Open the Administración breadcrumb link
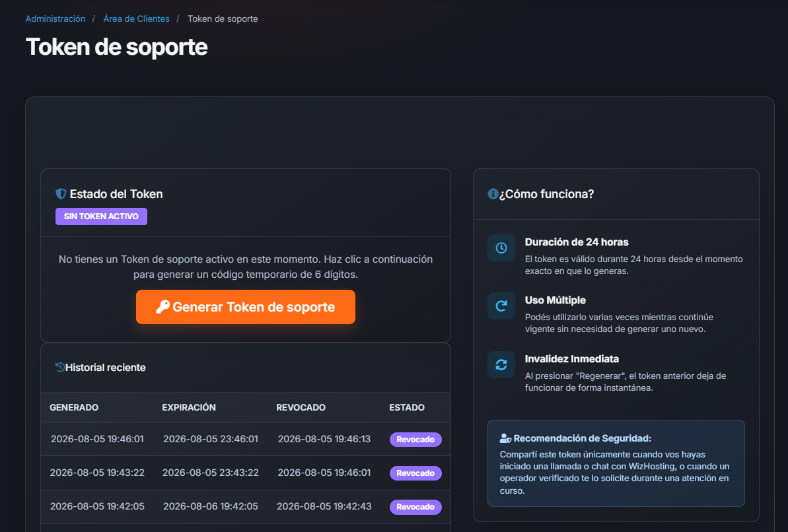788x532 pixels. pos(55,18)
